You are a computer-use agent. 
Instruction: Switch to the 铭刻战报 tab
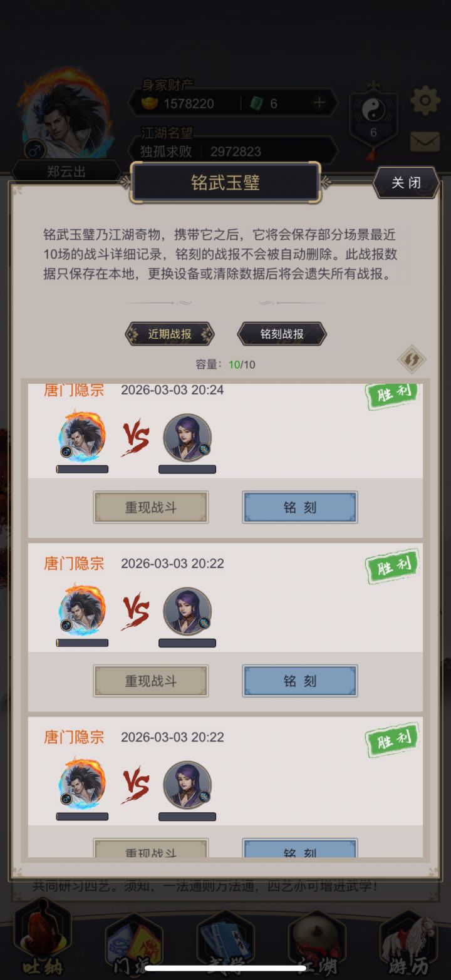pyautogui.click(x=282, y=334)
